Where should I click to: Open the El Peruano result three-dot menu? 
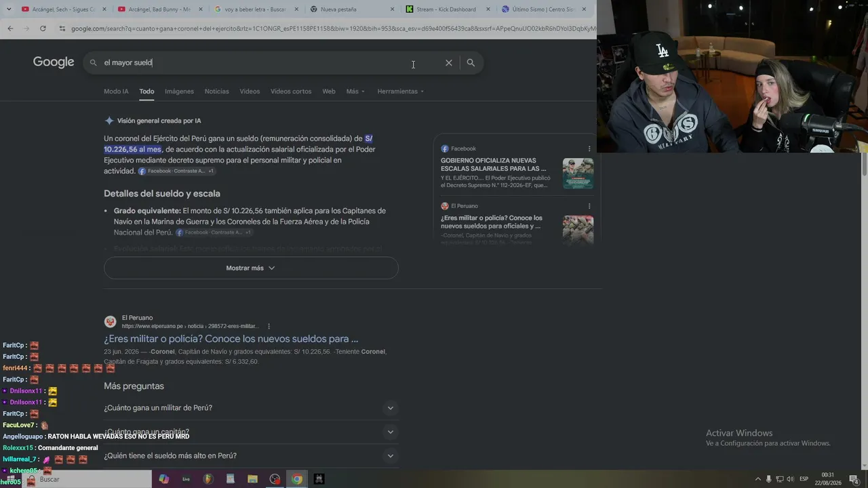[x=269, y=326]
